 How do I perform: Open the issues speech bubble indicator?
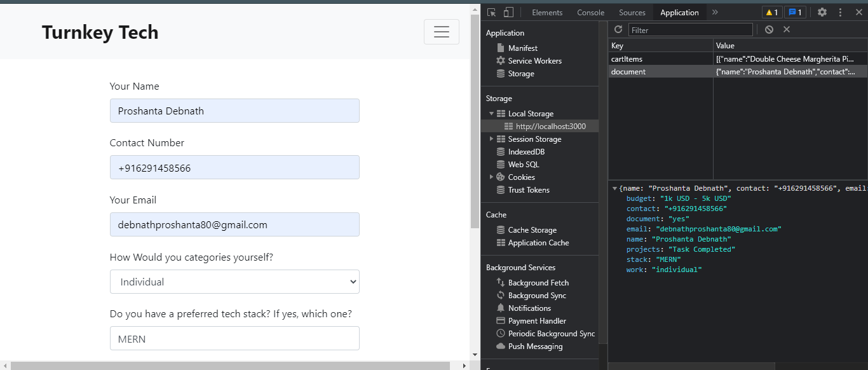tap(796, 11)
